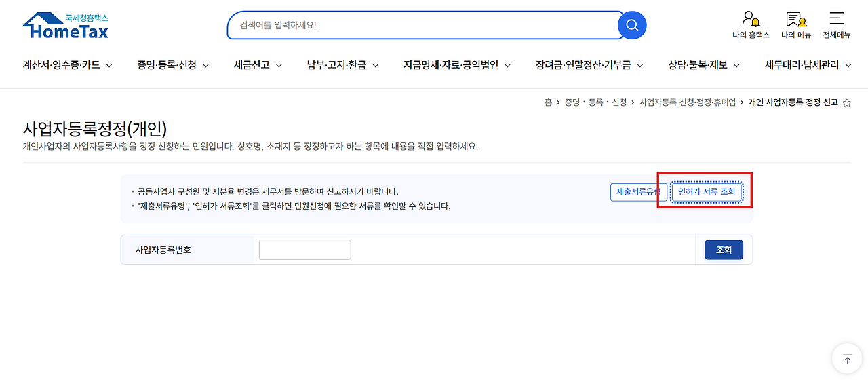
Task: Expand 상담·불복·제보 menu
Action: pyautogui.click(x=705, y=65)
